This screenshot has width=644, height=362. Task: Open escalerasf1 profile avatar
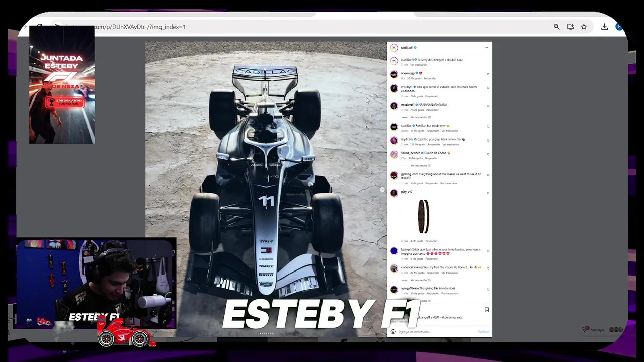394,106
